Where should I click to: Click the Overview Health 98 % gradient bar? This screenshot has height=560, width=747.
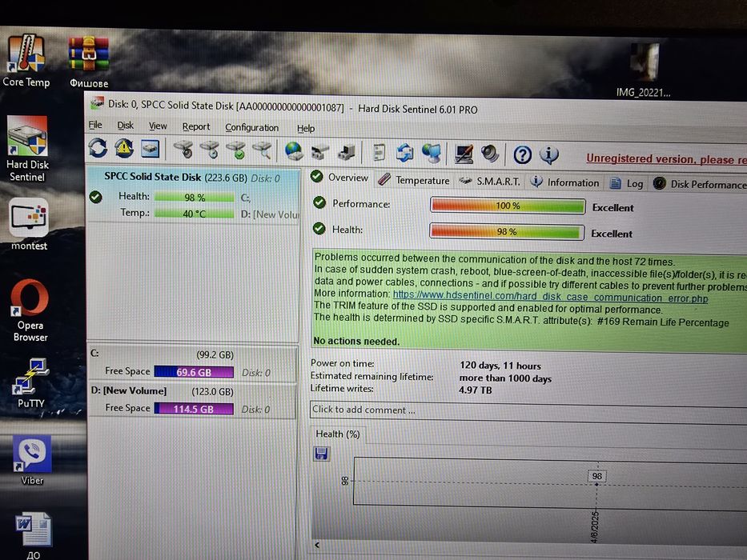point(507,231)
